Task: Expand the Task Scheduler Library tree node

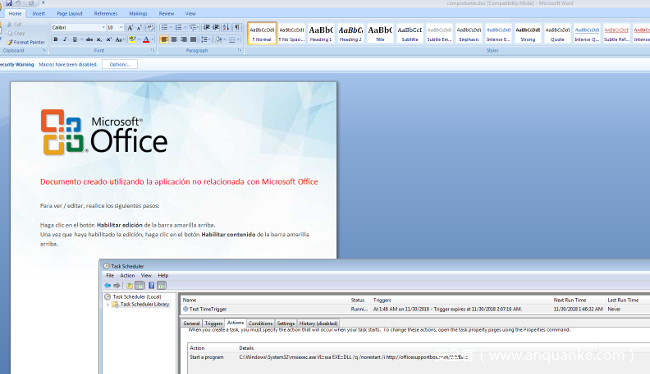Action: pos(108,304)
